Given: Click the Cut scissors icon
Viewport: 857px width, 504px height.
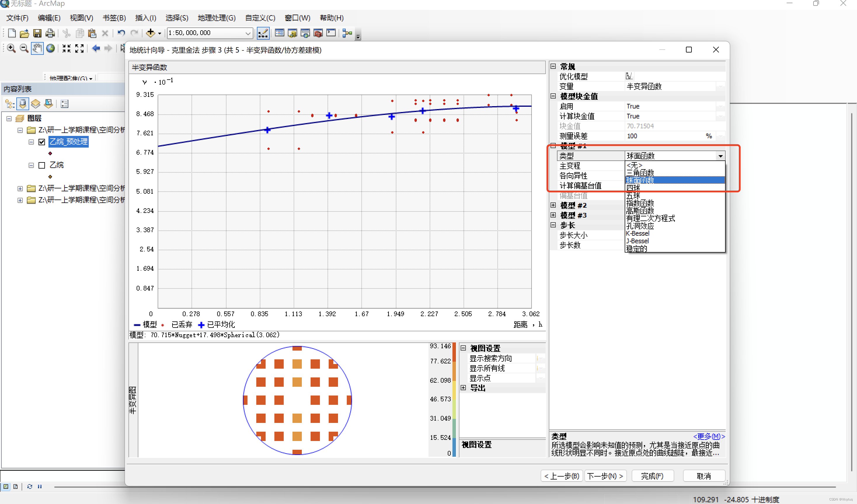Looking at the screenshot, I should pyautogui.click(x=66, y=33).
